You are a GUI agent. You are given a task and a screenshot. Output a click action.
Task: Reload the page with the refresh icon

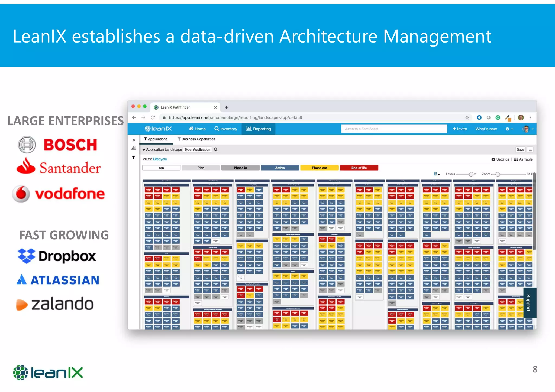153,117
